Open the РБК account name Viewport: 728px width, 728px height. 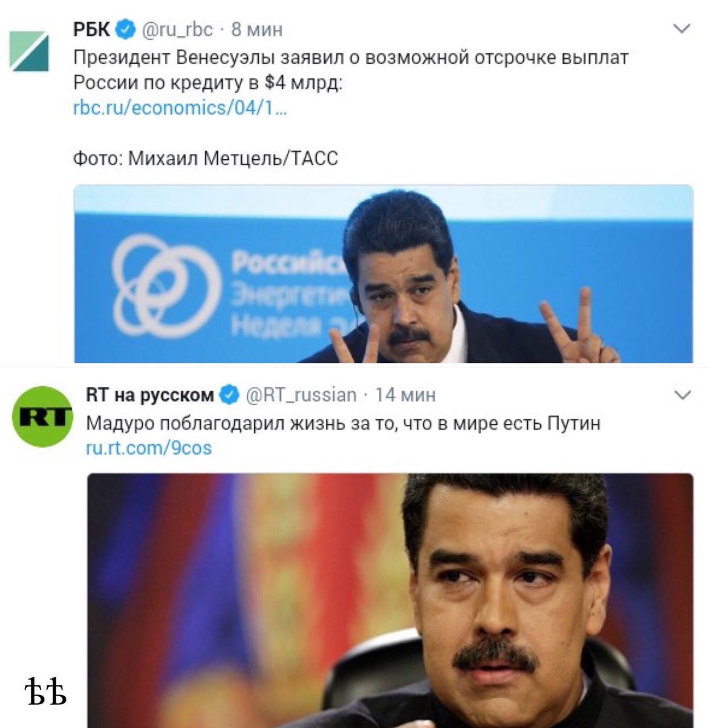(92, 29)
